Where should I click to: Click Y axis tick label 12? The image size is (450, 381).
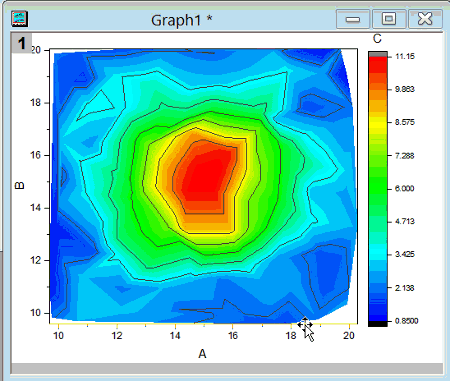click(x=35, y=260)
